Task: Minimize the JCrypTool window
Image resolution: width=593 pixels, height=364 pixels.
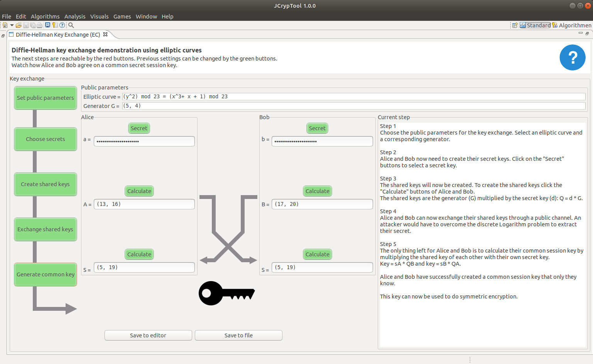Action: (x=573, y=5)
